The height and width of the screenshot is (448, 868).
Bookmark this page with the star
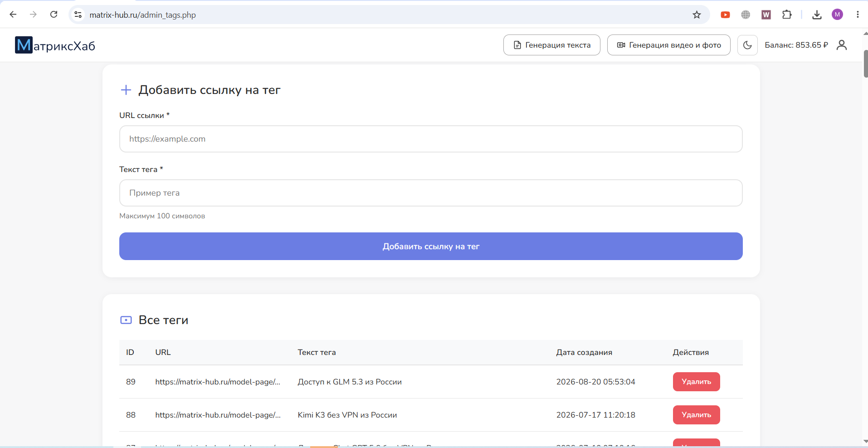697,15
